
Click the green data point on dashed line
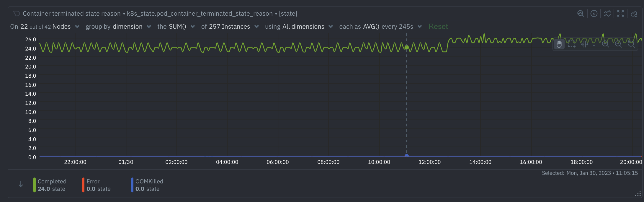[406, 47]
